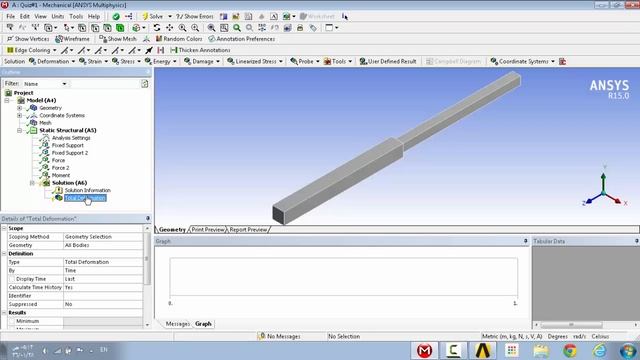Viewport: 640px width, 360px height.
Task: Select Solution Information in outline
Action: click(x=87, y=191)
